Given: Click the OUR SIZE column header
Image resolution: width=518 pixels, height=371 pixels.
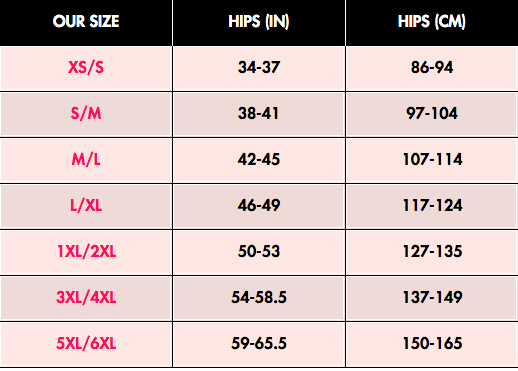Looking at the screenshot, I should (x=86, y=23).
